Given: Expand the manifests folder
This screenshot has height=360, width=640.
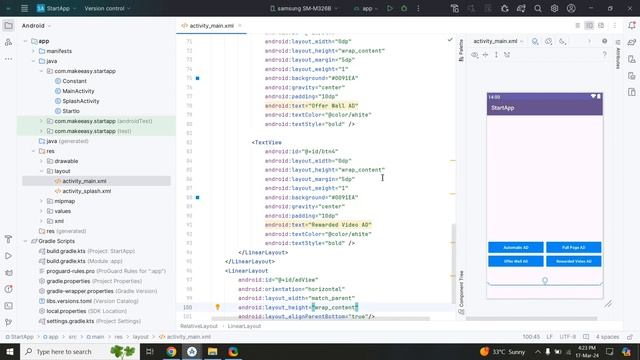Looking at the screenshot, I should click(x=33, y=51).
